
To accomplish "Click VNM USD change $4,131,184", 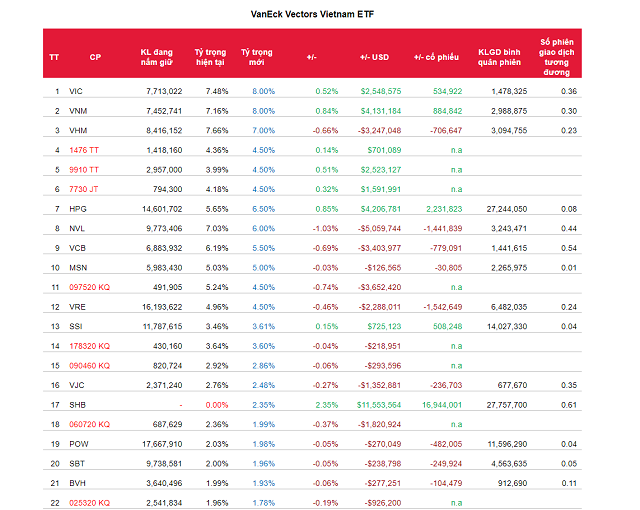I will pos(381,111).
